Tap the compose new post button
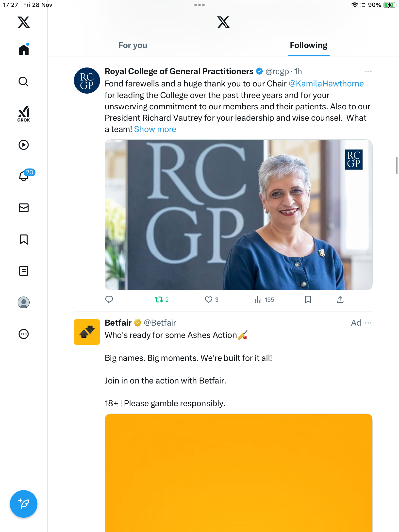Viewport: 399px width, 532px height. [24, 504]
